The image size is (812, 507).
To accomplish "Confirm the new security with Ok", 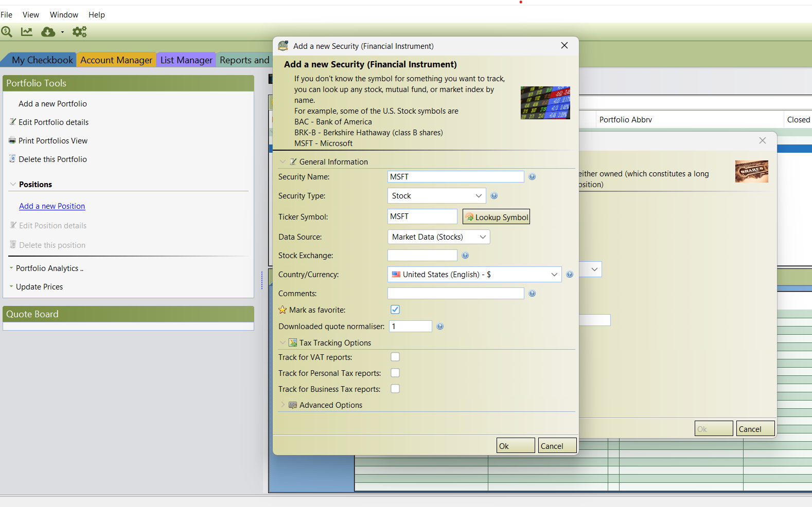I will tap(516, 446).
